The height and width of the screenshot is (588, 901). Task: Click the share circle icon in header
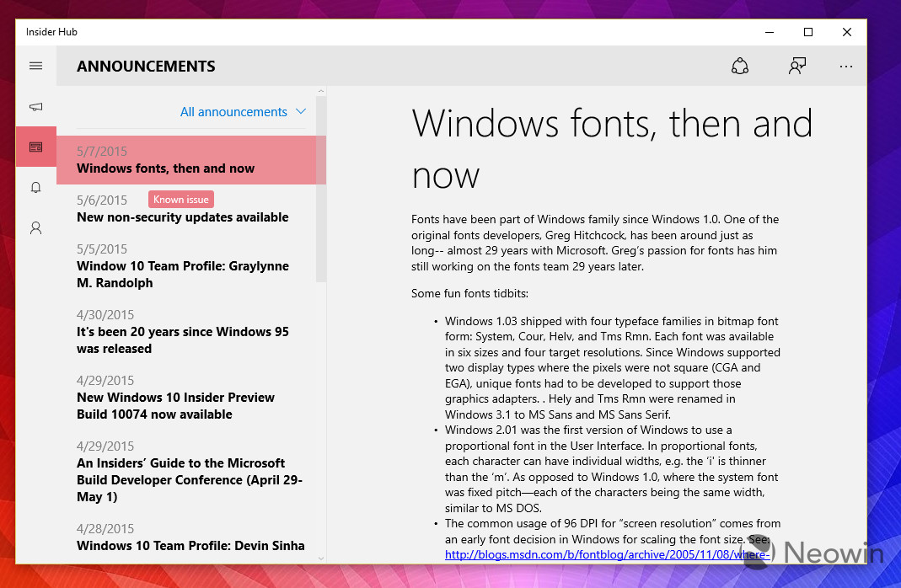(x=739, y=66)
